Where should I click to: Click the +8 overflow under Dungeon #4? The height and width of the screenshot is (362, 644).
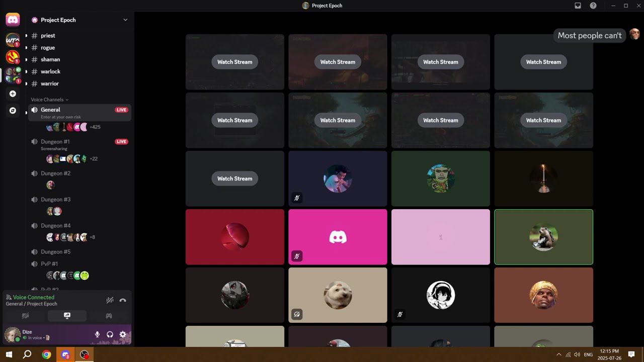click(93, 237)
